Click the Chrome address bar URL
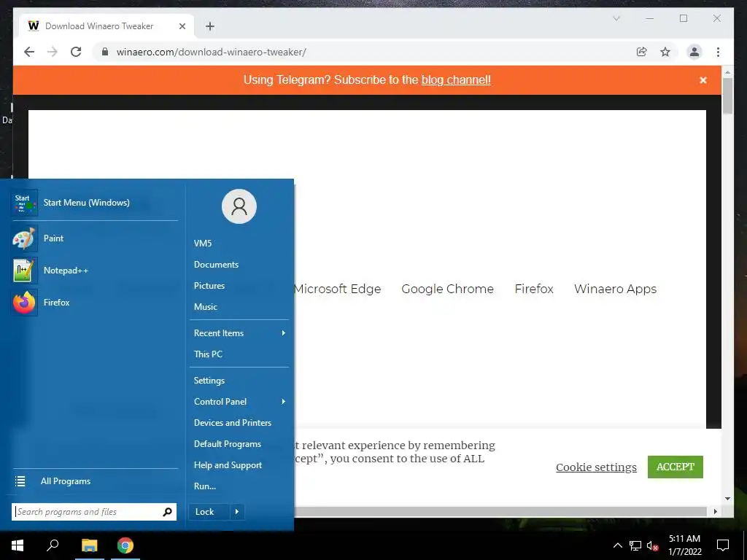747x560 pixels. [211, 52]
